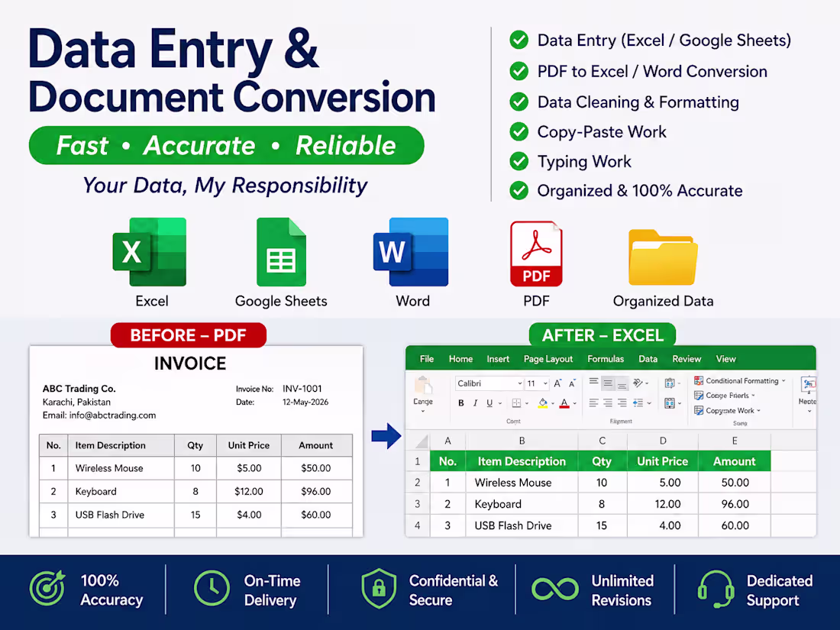Click the yellow fill color swatch
The image size is (840, 630).
pos(543,407)
